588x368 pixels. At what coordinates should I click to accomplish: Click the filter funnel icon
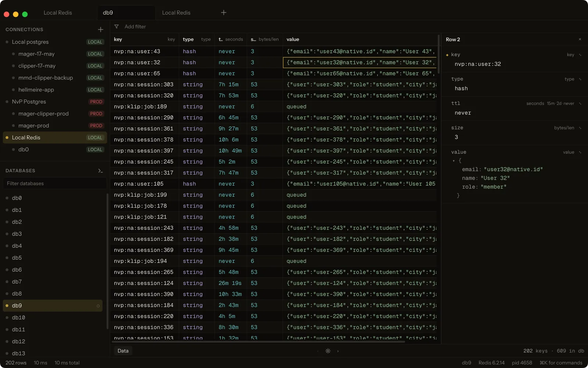116,26
